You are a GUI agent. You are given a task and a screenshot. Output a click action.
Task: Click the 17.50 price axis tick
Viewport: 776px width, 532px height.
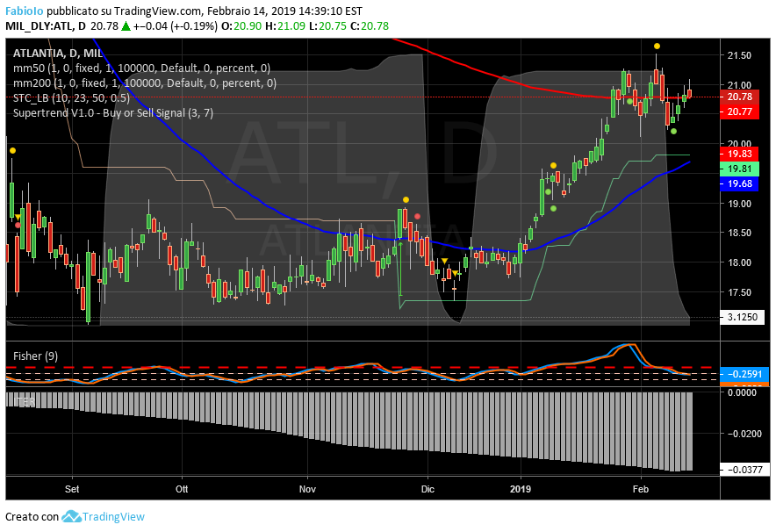click(739, 292)
